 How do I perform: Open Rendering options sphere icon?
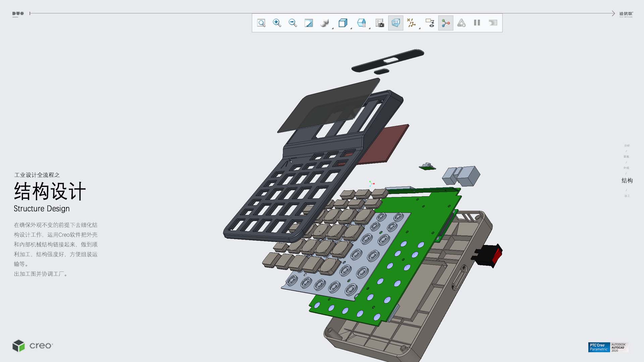pos(324,23)
